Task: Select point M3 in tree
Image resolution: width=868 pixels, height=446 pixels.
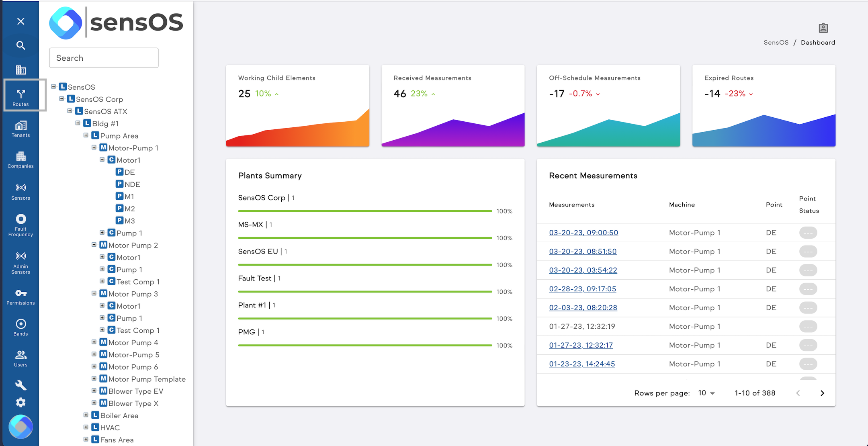Action: click(x=125, y=221)
